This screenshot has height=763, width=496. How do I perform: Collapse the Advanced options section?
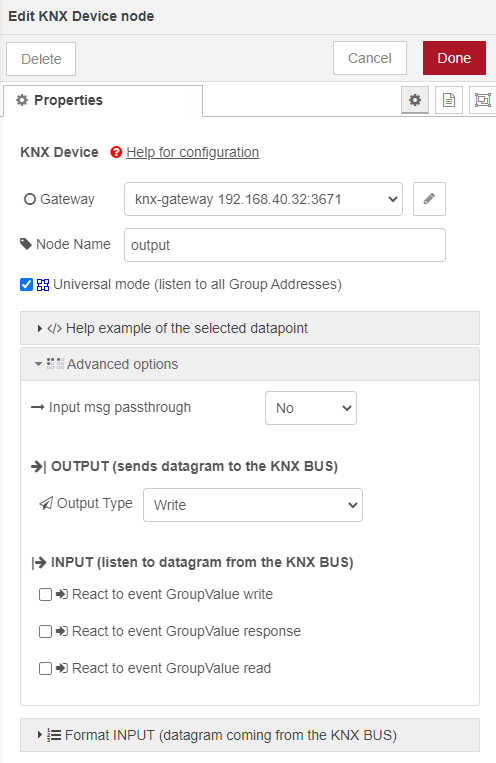pyautogui.click(x=250, y=364)
